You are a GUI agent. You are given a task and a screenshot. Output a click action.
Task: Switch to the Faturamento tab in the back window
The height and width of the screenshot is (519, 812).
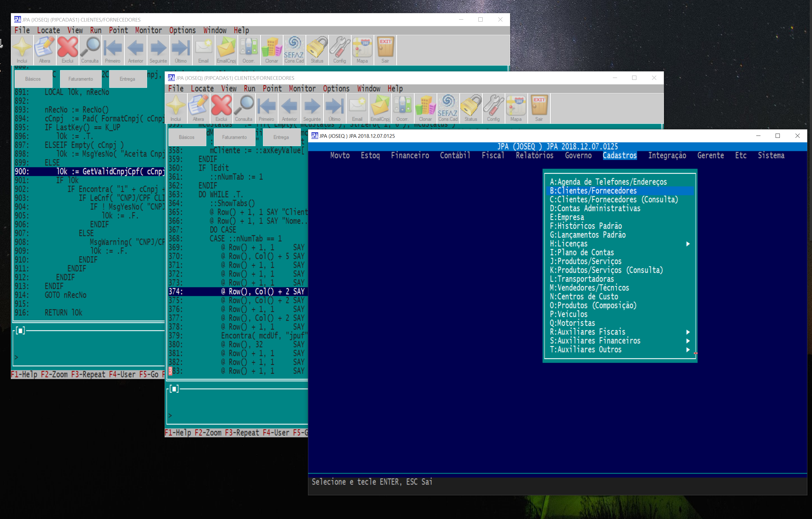click(81, 79)
